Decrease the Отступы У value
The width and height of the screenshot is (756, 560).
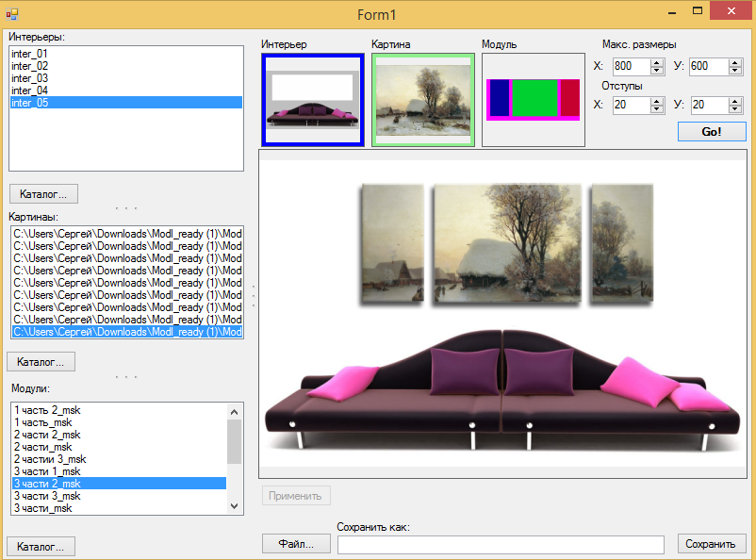pyautogui.click(x=734, y=109)
